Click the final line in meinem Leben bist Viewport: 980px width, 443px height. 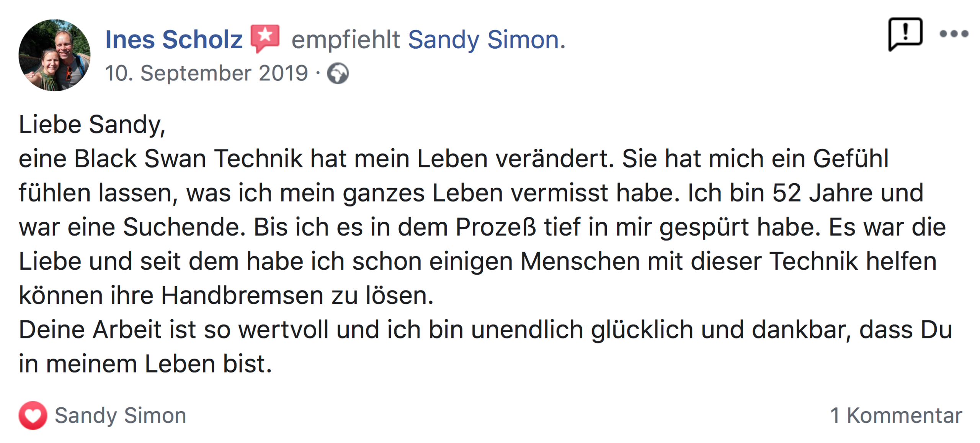pos(145,364)
